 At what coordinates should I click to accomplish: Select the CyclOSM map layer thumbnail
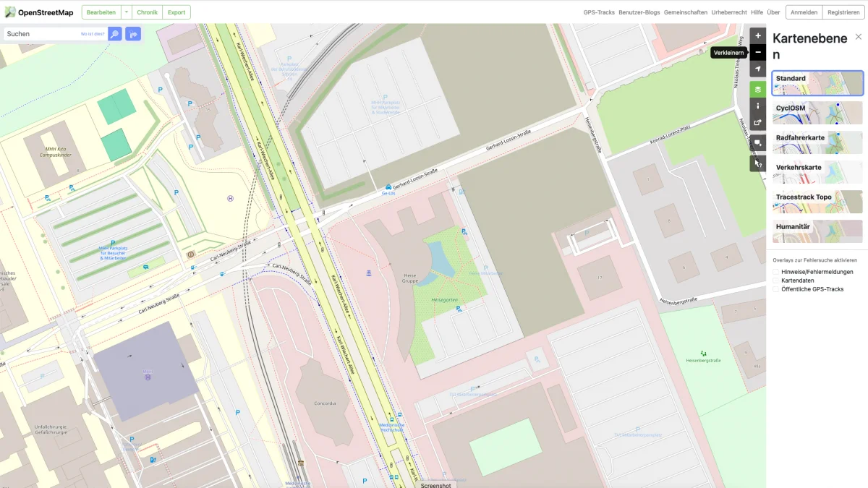pos(817,113)
